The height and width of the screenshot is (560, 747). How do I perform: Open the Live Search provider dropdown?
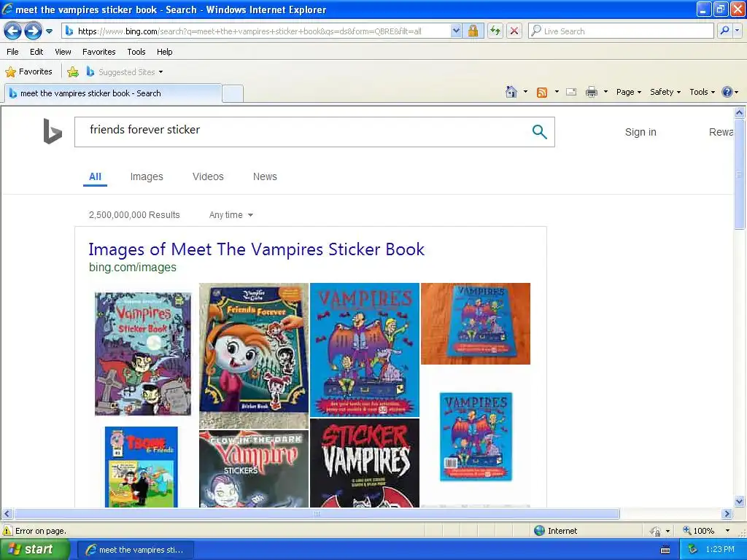point(738,31)
